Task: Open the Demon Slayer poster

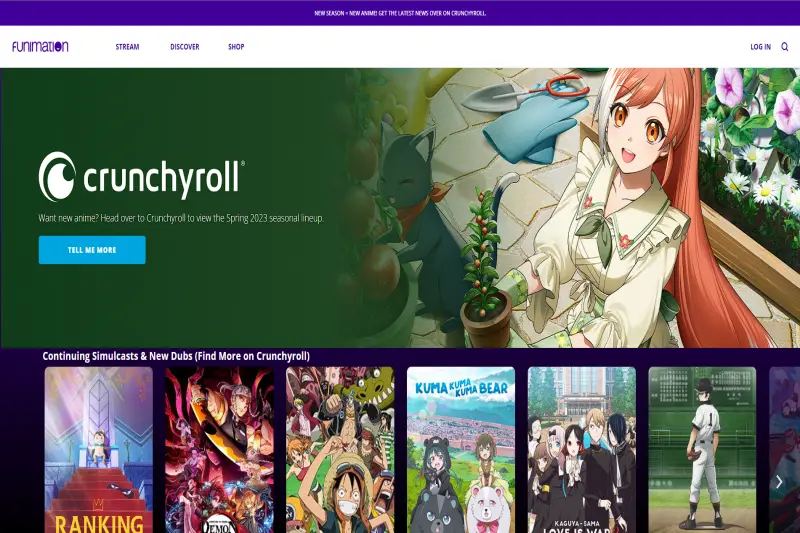Action: [219, 450]
